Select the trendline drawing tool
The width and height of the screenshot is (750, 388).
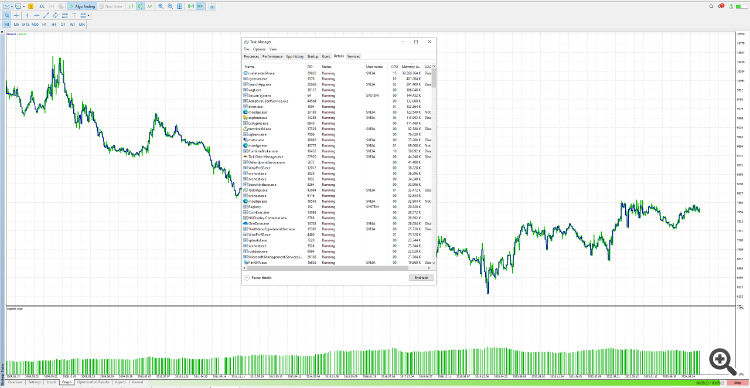tap(46, 15)
